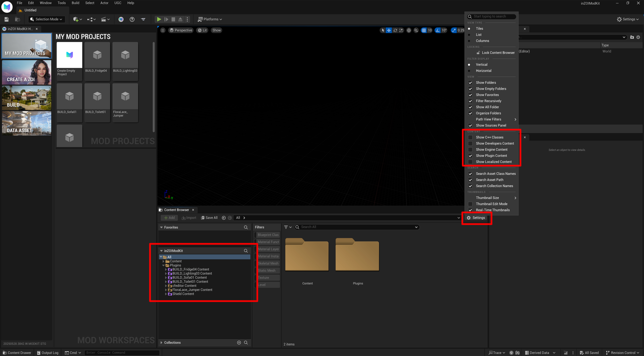Save the current level with the disk icon
Screen dimensions: 644x356
point(6,19)
